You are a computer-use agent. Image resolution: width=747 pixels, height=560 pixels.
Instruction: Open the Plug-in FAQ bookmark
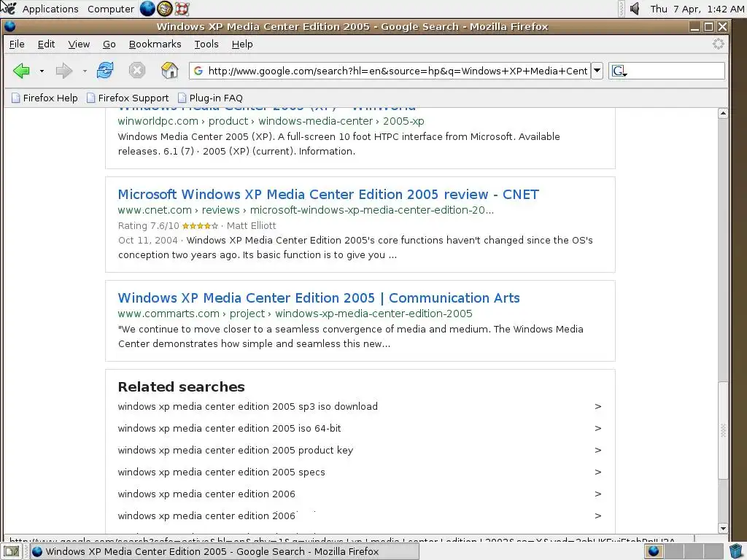coord(210,98)
